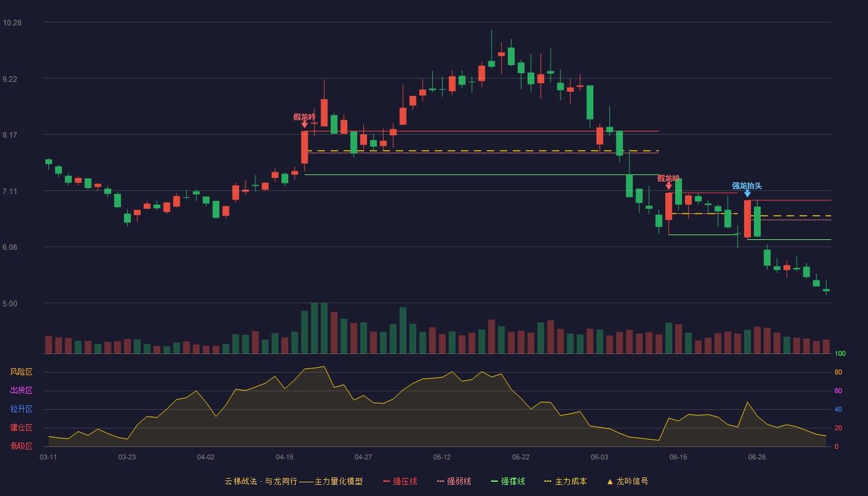Viewport: 868px width, 496px height.
Task: Click the 建仓区 zone label
Action: coord(21,428)
